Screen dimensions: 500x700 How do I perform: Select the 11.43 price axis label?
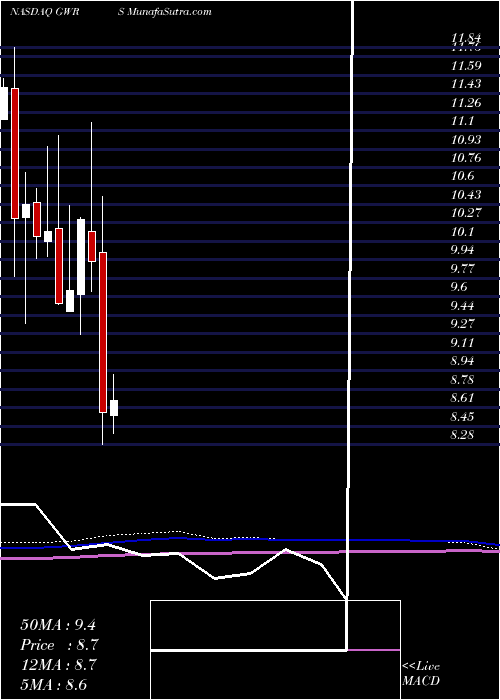coord(466,84)
